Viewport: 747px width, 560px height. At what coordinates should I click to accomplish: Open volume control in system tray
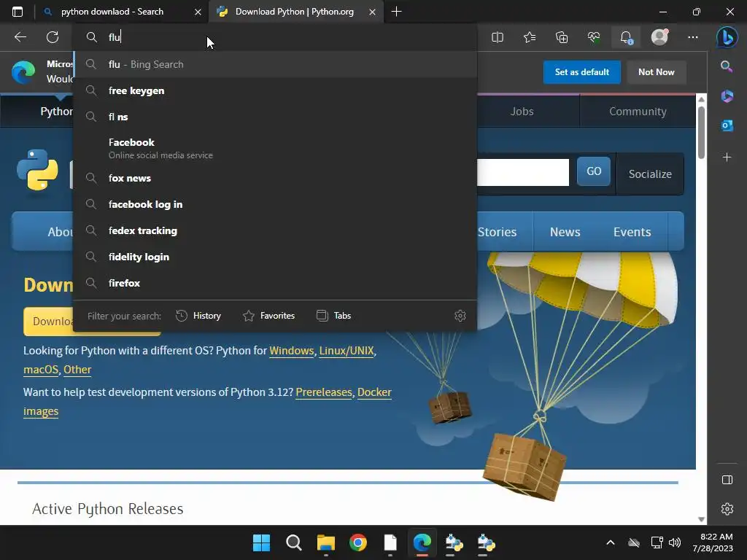pyautogui.click(x=675, y=542)
